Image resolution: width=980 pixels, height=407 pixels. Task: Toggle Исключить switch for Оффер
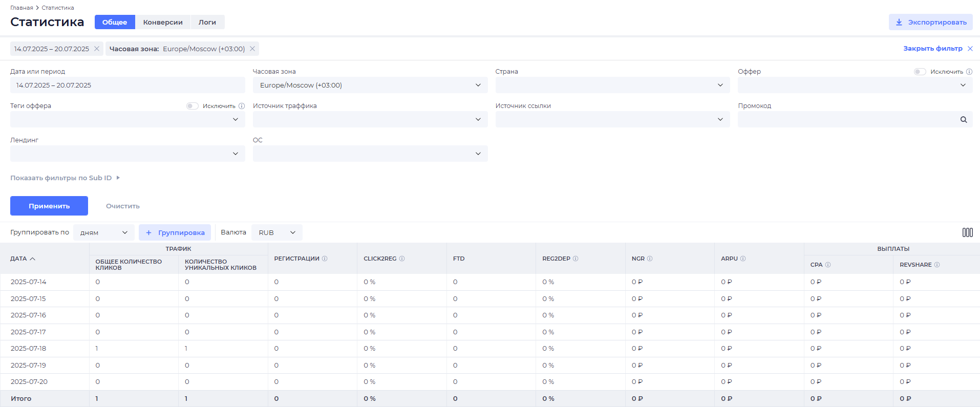coord(920,72)
